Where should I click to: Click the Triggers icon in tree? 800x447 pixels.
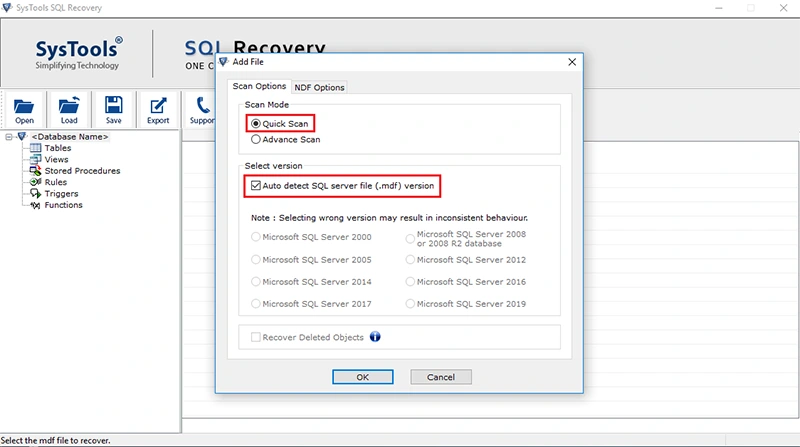[x=35, y=193]
